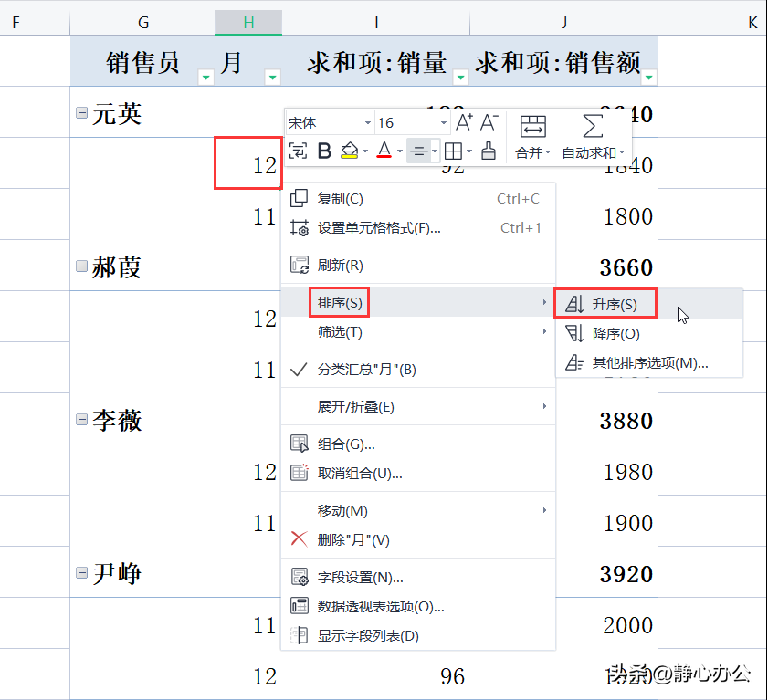The width and height of the screenshot is (768, 700).
Task: Collapse the 郝葭 group
Action: point(82,266)
